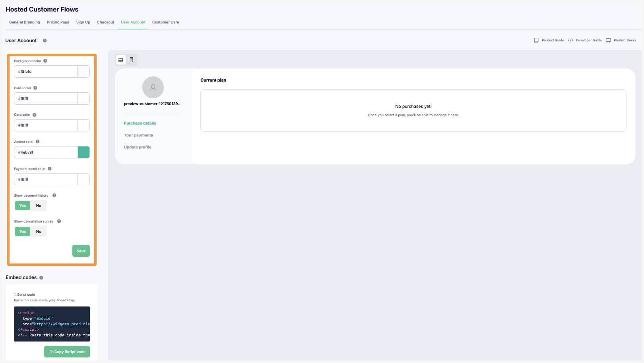Click the 'No purchases yet!' message
Image resolution: width=644 pixels, height=363 pixels.
[413, 107]
